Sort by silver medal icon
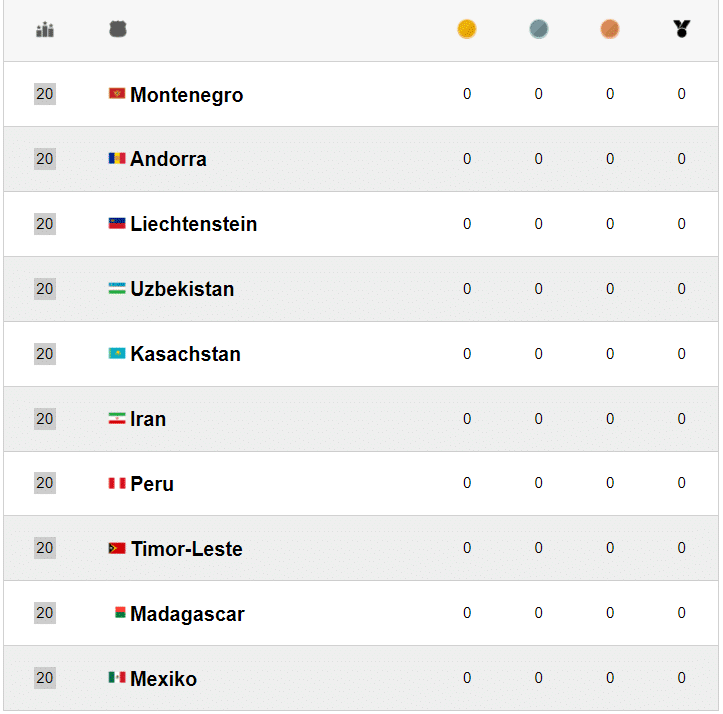This screenshot has height=714, width=723. point(539,30)
